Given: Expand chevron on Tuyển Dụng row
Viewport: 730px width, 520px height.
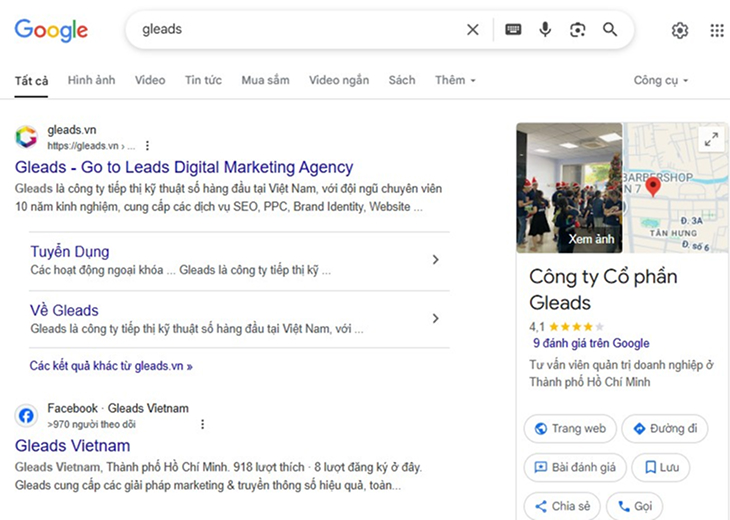Looking at the screenshot, I should pos(435,259).
